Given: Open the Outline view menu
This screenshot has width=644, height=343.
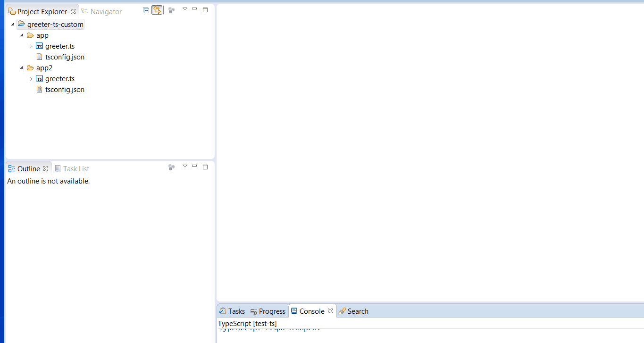Looking at the screenshot, I should [185, 166].
